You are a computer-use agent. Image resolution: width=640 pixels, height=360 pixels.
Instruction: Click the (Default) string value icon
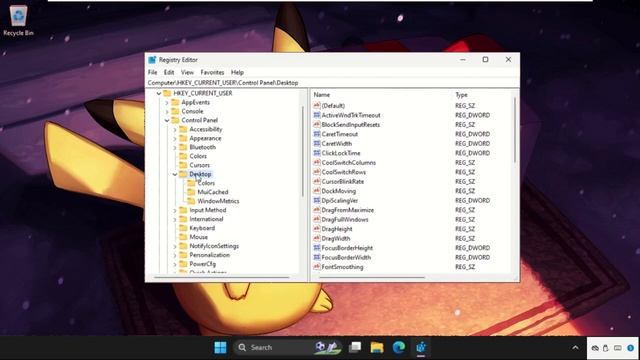[x=317, y=105]
